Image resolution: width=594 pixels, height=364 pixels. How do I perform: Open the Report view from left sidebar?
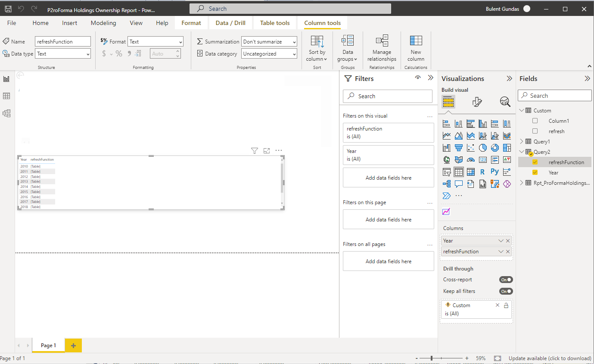pos(6,79)
